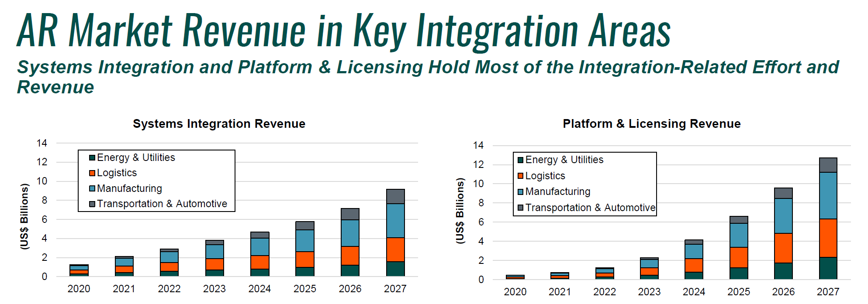The image size is (868, 304).
Task: Click Energy & Utilities swatch in Systems Integration legend
Action: (x=92, y=158)
